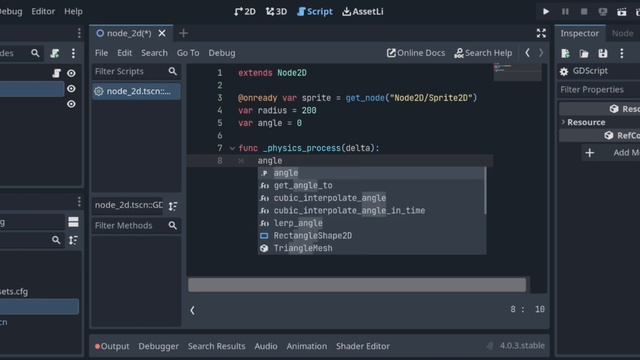
Task: Open the AssetLib workspace
Action: click(362, 11)
